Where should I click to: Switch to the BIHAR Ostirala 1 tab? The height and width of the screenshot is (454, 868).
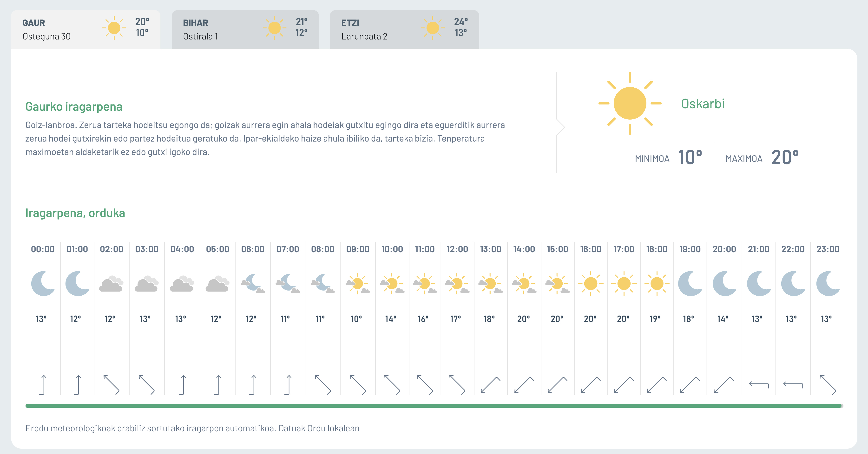245,29
